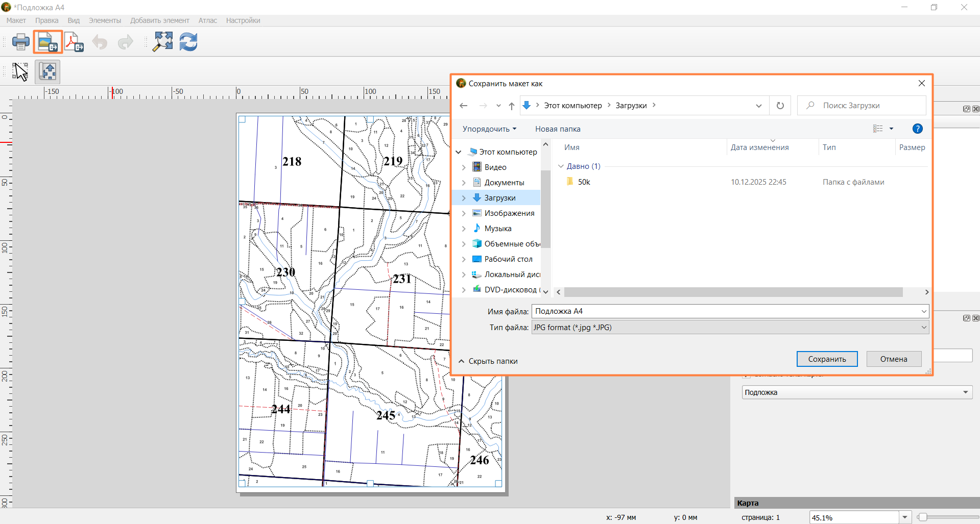Open the Тип файла format dropdown
Viewport: 980px width, 524px height.
tap(730, 327)
